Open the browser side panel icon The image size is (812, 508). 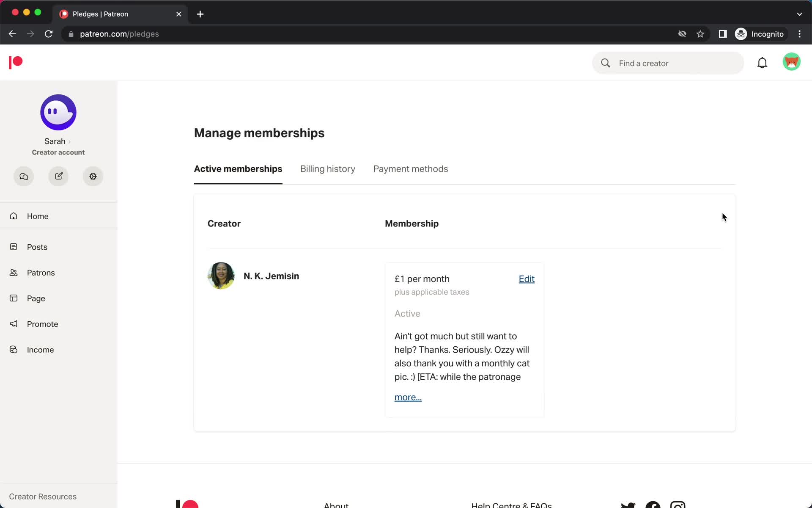(x=723, y=34)
